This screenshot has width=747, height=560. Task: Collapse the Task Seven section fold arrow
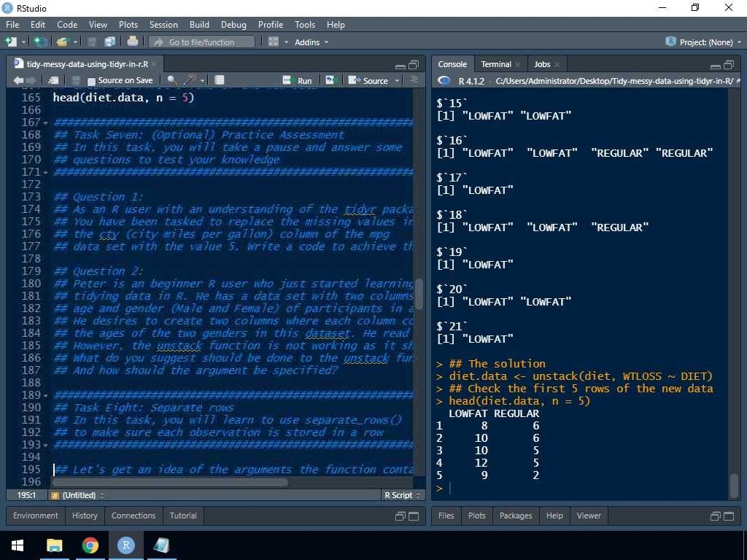[47, 122]
